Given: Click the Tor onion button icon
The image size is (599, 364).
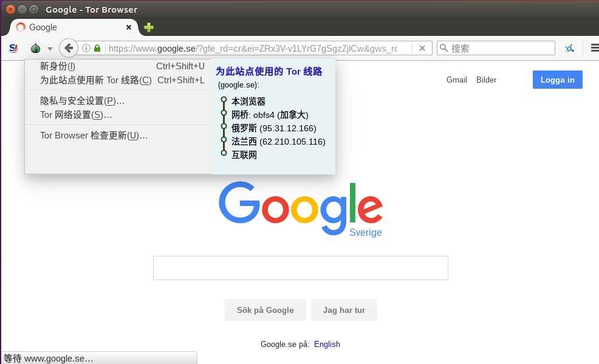Looking at the screenshot, I should [x=35, y=49].
